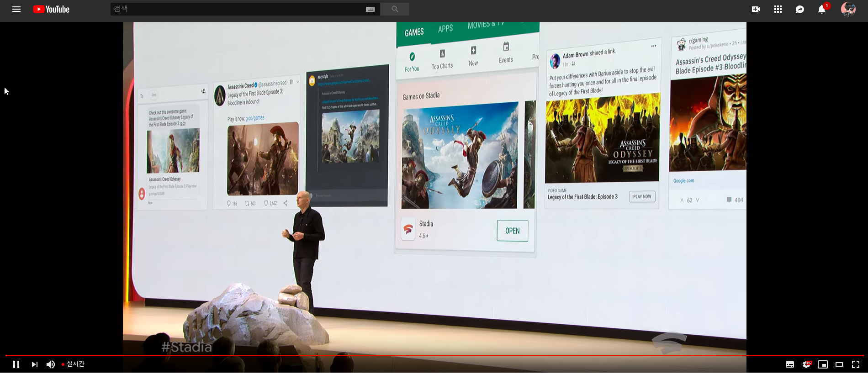Mute the video volume
The height and width of the screenshot is (374, 868).
point(51,364)
